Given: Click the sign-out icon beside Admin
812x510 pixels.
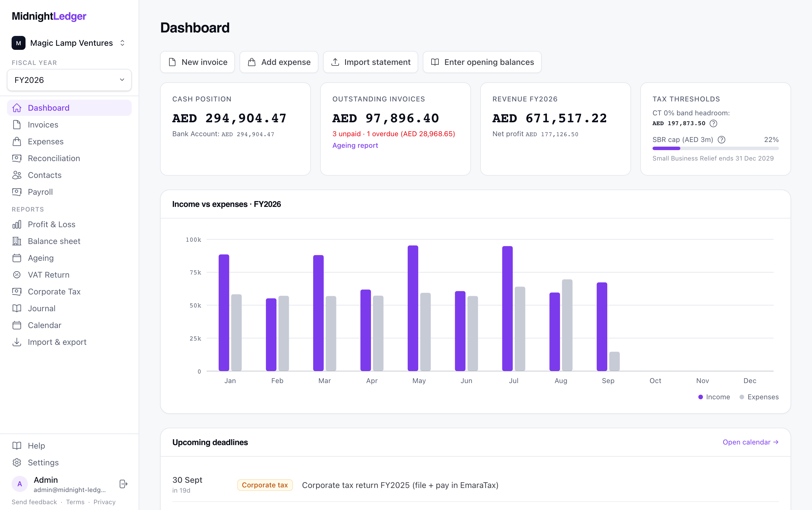Looking at the screenshot, I should 124,484.
